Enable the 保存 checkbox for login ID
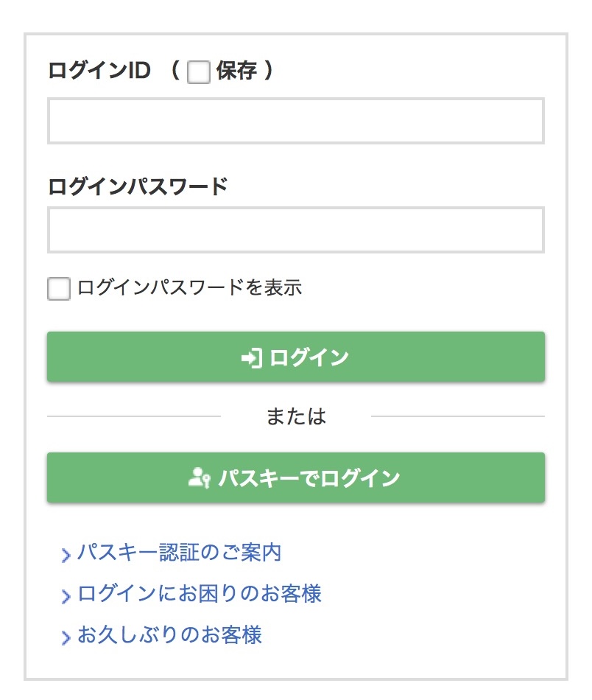The width and height of the screenshot is (592, 700). (199, 72)
